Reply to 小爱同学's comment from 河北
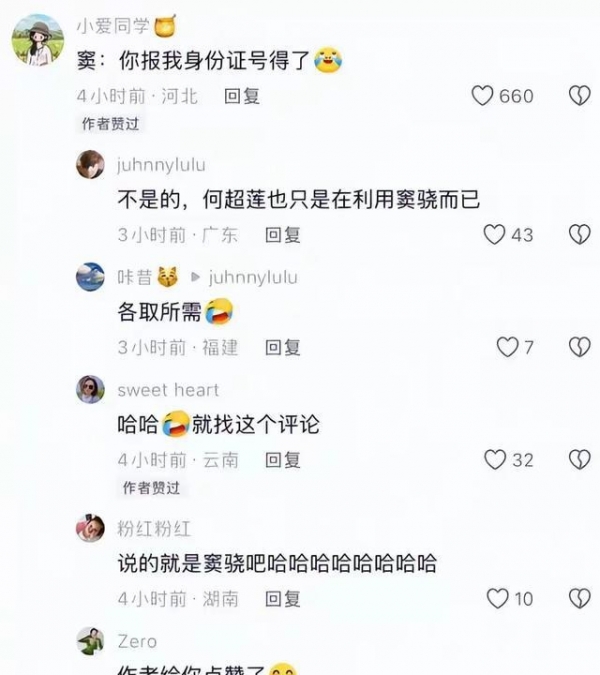The image size is (600, 675). [x=242, y=96]
